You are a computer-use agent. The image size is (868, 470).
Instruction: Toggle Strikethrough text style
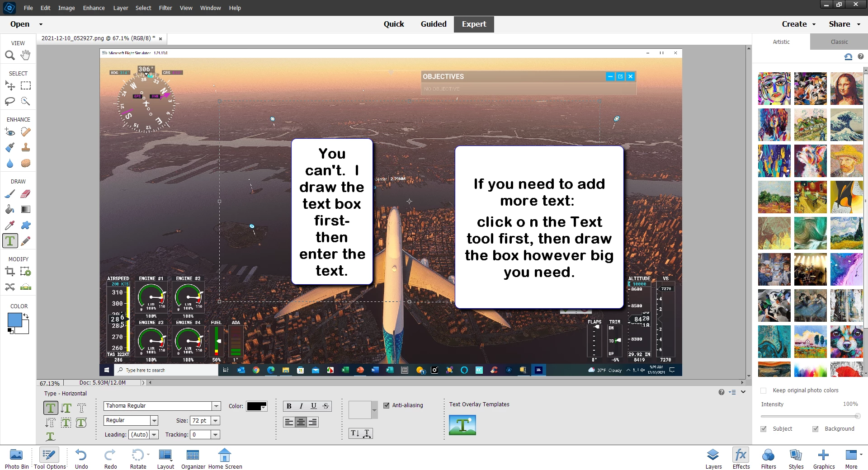325,406
